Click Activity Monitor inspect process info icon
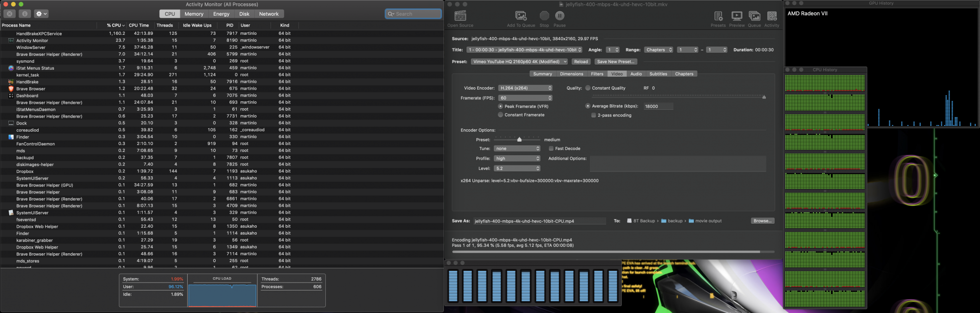Viewport: 980px width, 313px height. (x=25, y=14)
